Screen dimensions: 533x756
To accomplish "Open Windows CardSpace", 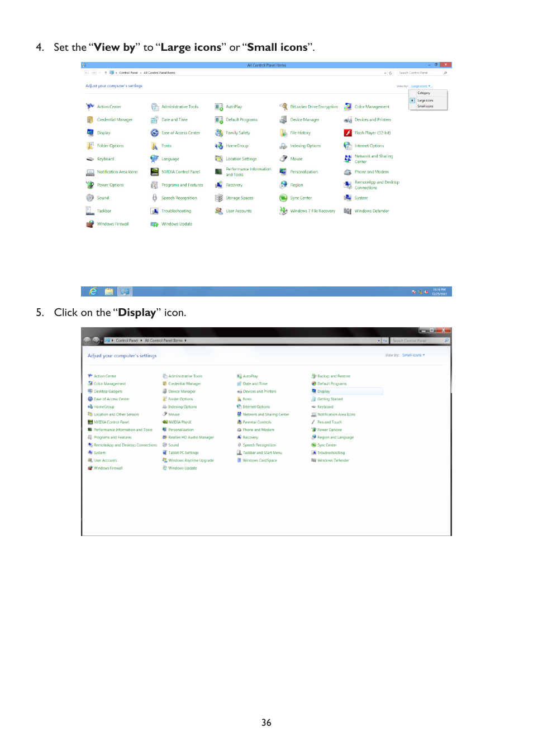I will coord(257,461).
